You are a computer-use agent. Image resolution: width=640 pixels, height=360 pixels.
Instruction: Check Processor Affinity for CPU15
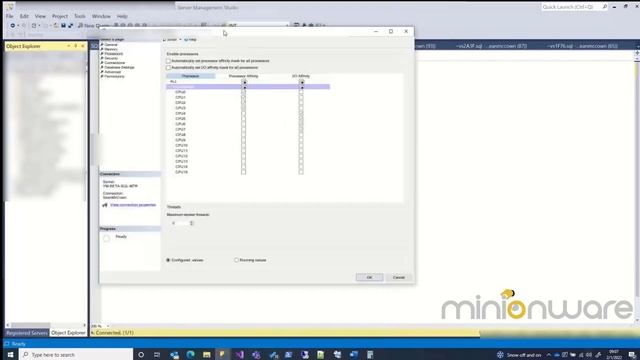tap(243, 172)
